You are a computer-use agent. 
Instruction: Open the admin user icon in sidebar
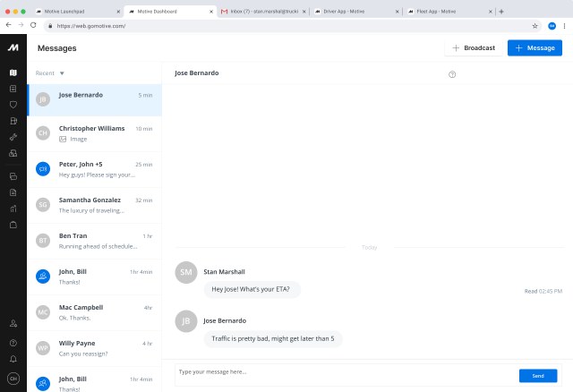click(x=13, y=323)
